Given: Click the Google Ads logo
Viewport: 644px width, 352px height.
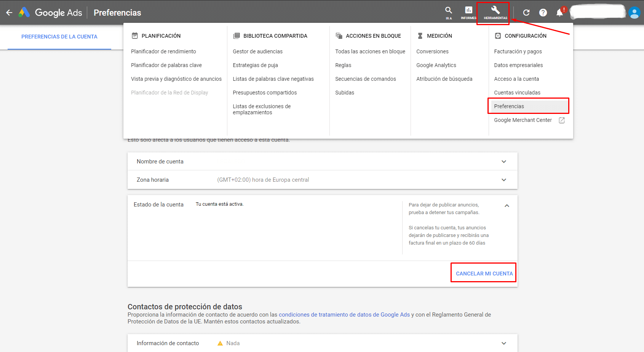Looking at the screenshot, I should tap(50, 13).
